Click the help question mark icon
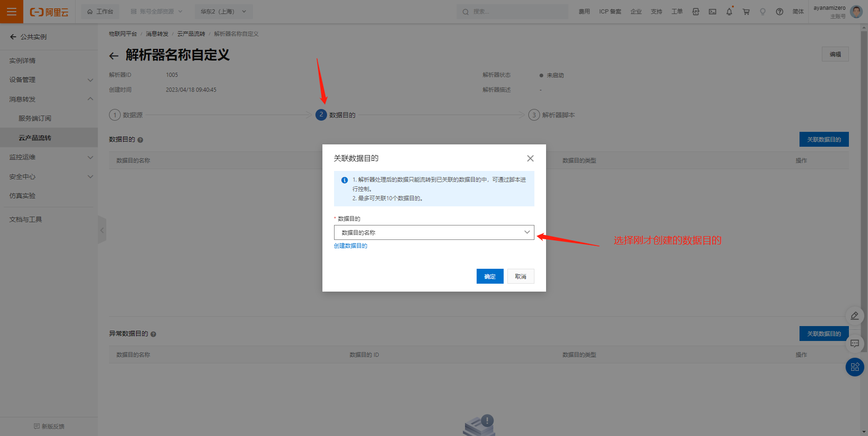Viewport: 868px width, 436px height. click(779, 12)
